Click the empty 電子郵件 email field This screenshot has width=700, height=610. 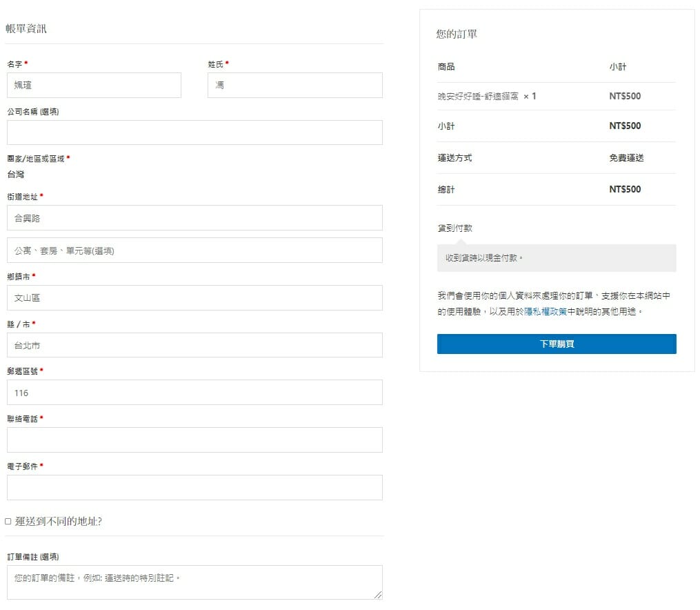(x=194, y=487)
